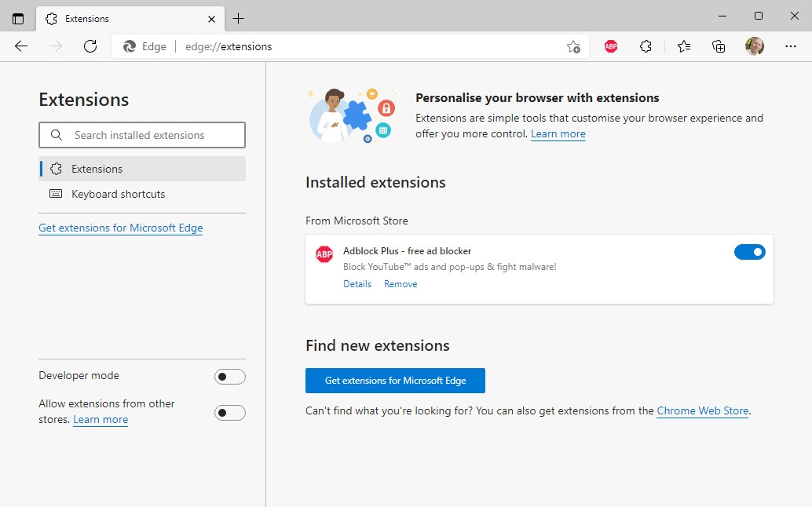The width and height of the screenshot is (812, 507).
Task: Open the Favorites list icon
Action: (x=684, y=46)
